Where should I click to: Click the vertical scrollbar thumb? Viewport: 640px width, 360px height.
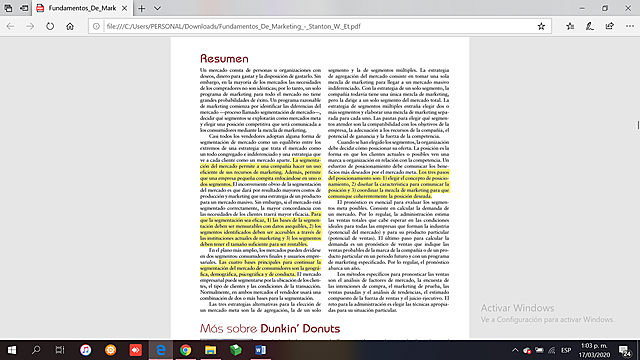[x=638, y=125]
